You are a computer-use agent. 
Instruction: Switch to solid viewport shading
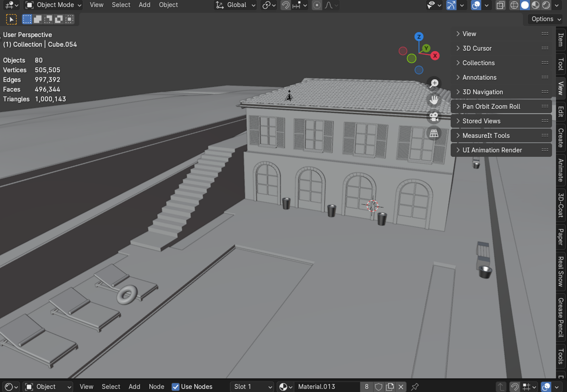click(525, 5)
